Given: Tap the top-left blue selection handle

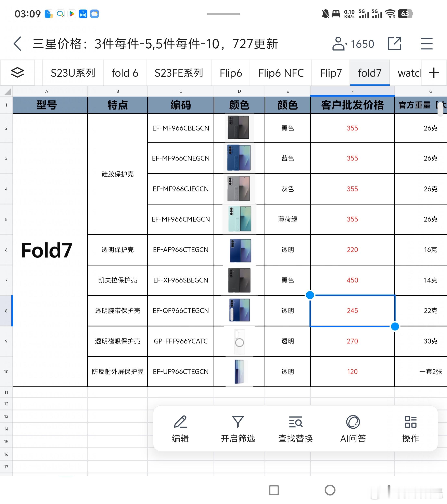Looking at the screenshot, I should (x=310, y=295).
